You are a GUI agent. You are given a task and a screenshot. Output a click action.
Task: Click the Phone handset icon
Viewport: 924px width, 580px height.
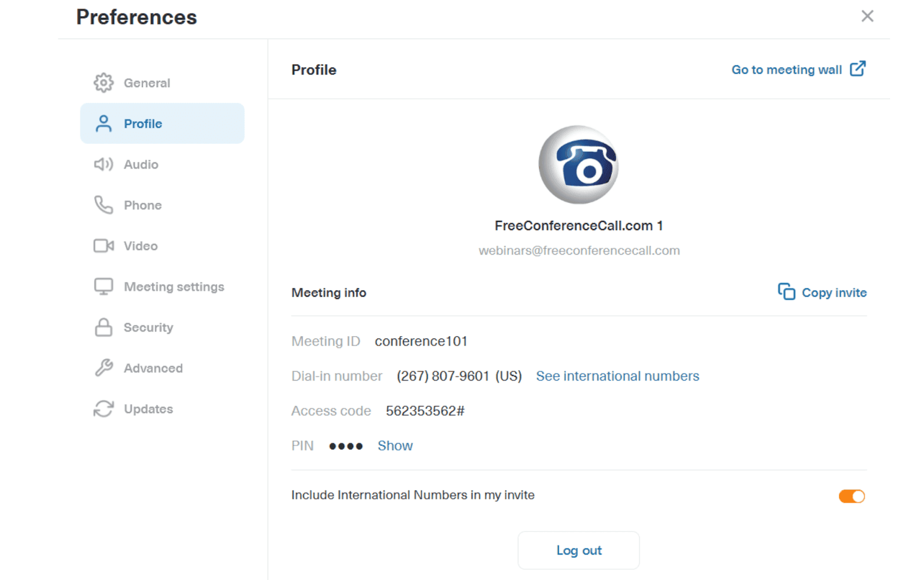(x=103, y=205)
